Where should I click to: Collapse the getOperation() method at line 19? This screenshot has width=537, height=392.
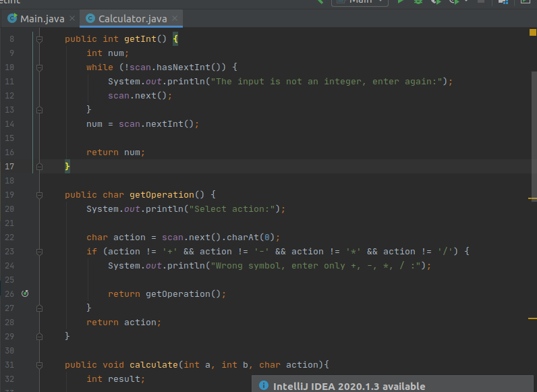(39, 195)
